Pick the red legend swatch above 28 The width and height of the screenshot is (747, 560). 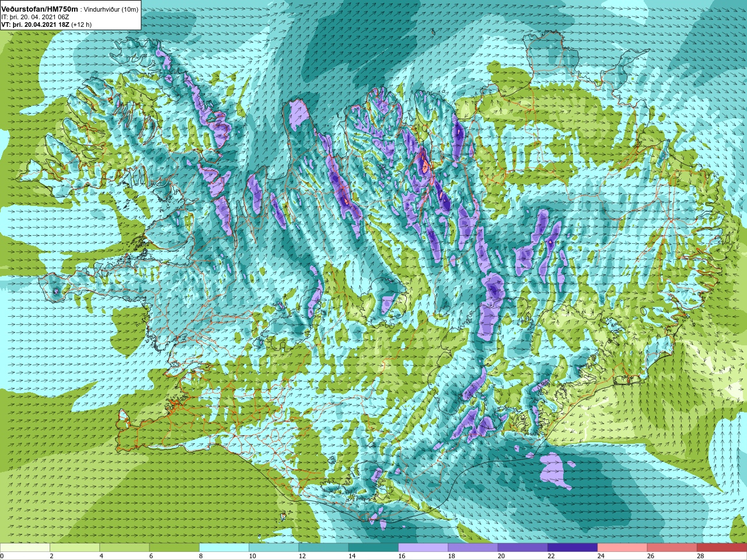(722, 548)
